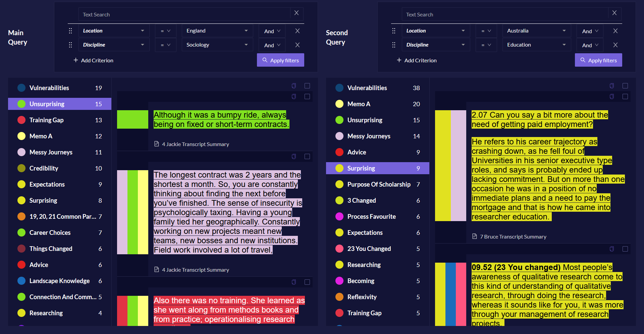Viewport: 644px width, 334px height.
Task: Clear the Main Query text search
Action: click(x=297, y=13)
